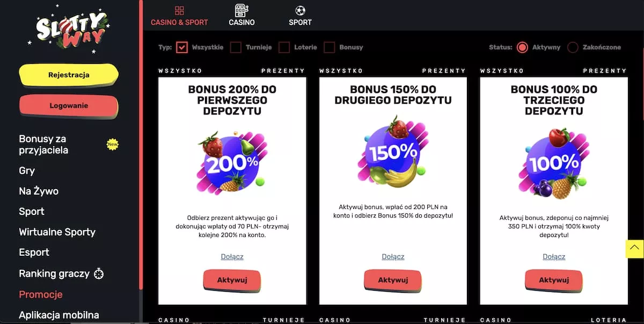
Task: Activate the 100% third deposit bonus
Action: (x=554, y=280)
